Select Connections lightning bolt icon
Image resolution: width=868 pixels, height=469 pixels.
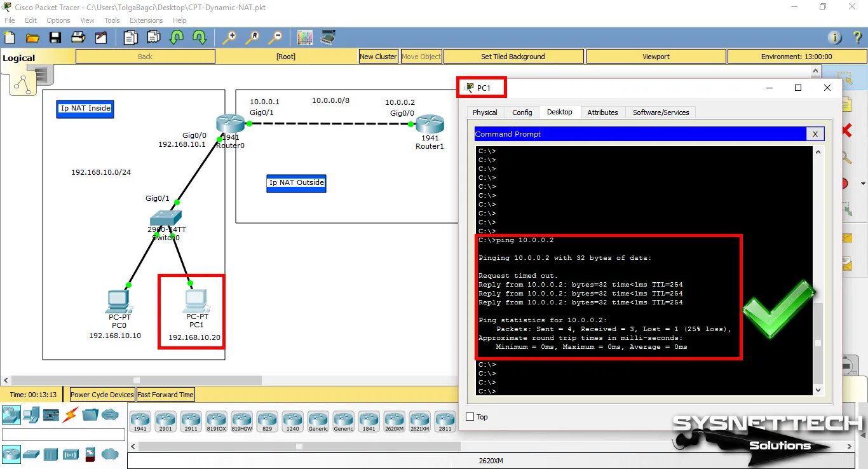pos(71,415)
